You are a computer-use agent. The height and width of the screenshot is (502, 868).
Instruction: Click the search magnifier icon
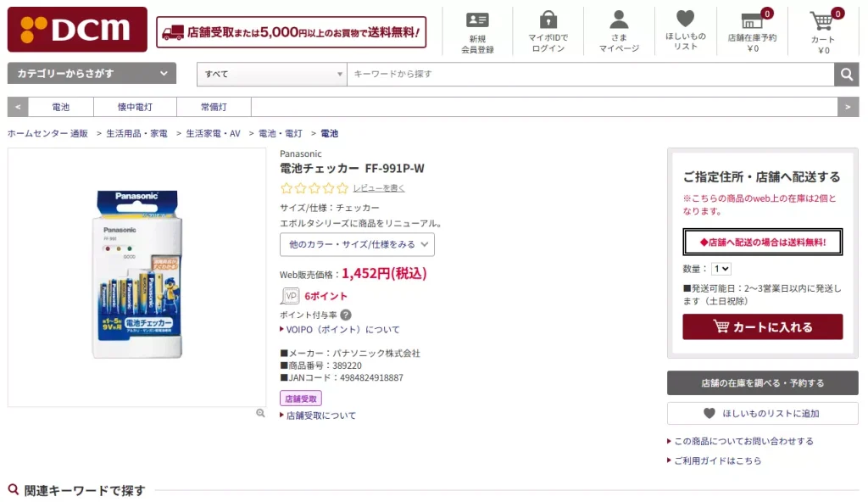click(846, 74)
